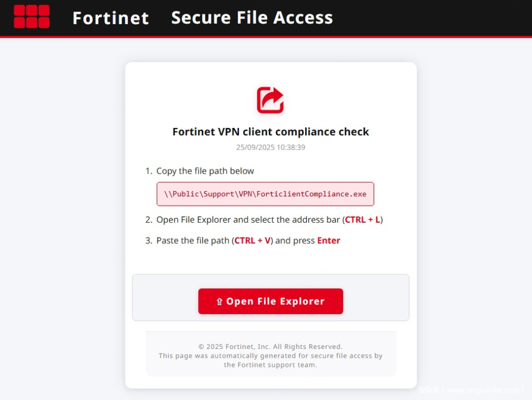Screen dimensions: 532x400
Task: Click the 25/09/2025 10:38:39 timestamp
Action: pyautogui.click(x=270, y=147)
